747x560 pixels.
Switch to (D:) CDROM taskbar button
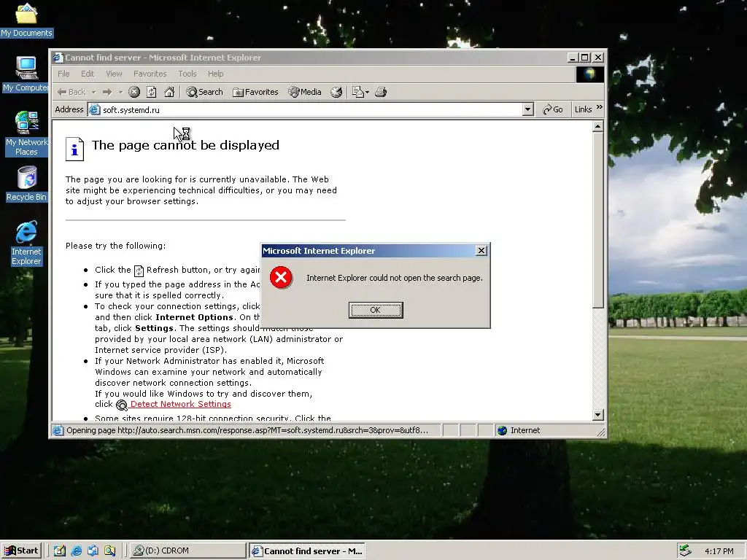tap(187, 551)
